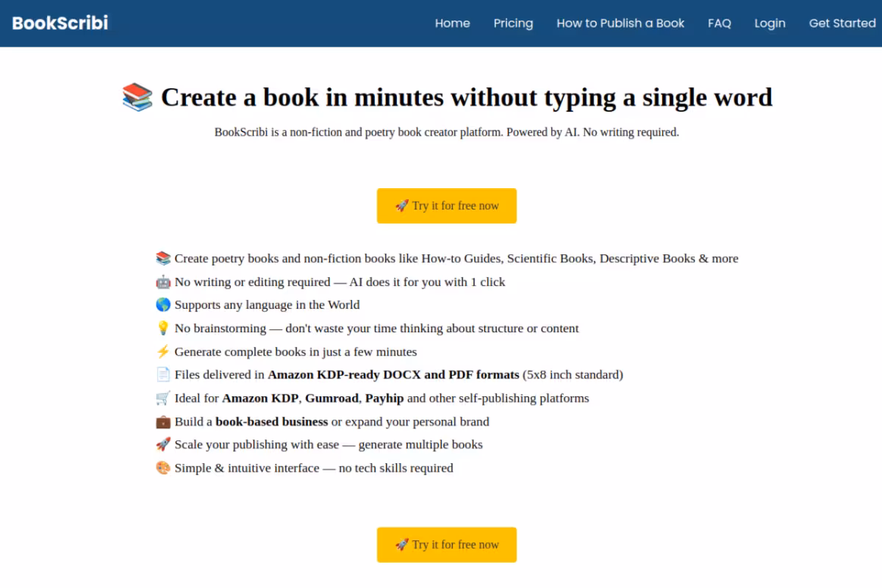Click the rocket emoji beside Scale your publishing
Viewport: 882px width, 588px height.
click(163, 444)
